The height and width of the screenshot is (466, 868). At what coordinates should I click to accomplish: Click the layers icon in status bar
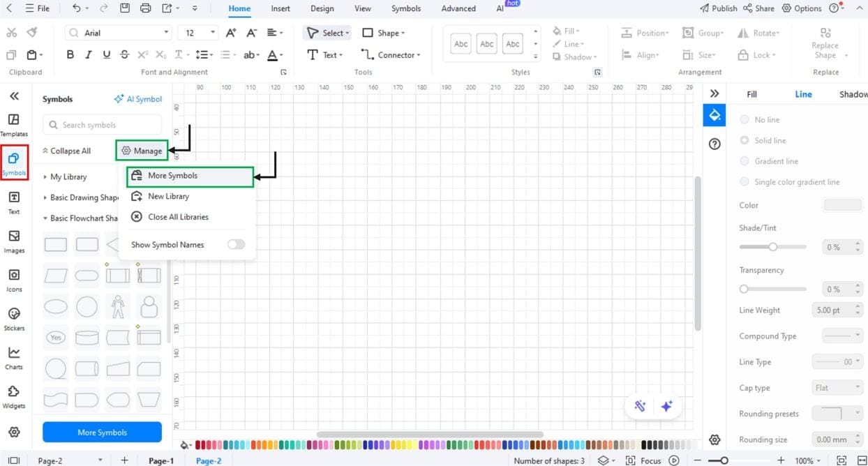click(604, 460)
